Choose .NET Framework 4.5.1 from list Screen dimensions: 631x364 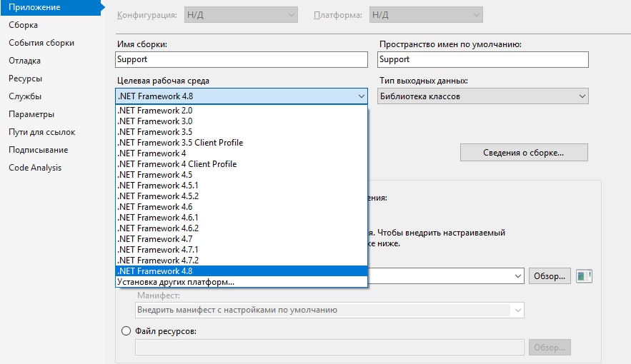[242, 186]
